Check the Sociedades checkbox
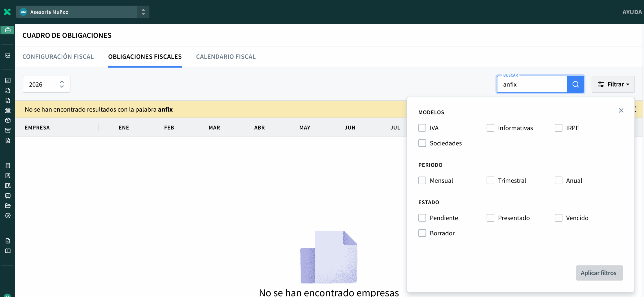644x297 pixels. (422, 143)
